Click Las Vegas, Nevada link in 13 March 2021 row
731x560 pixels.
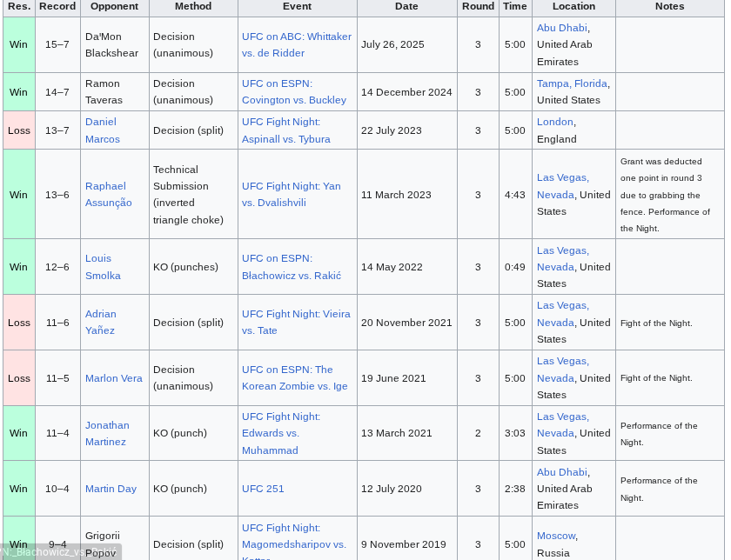[563, 425]
